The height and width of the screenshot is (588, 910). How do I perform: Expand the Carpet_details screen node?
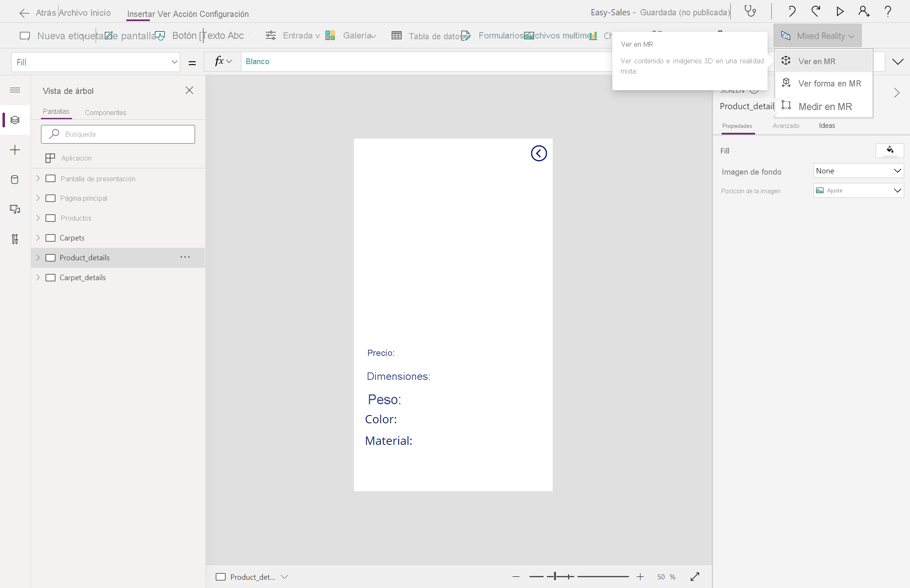click(38, 277)
